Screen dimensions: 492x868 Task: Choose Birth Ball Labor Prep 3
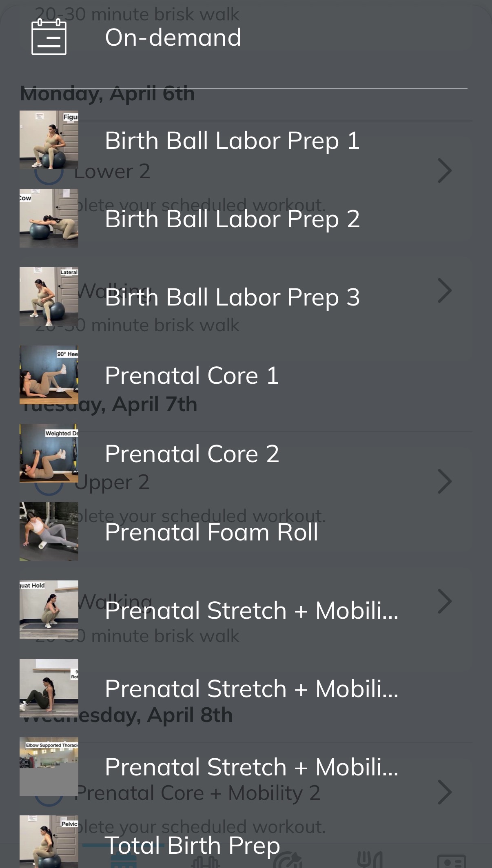point(232,297)
